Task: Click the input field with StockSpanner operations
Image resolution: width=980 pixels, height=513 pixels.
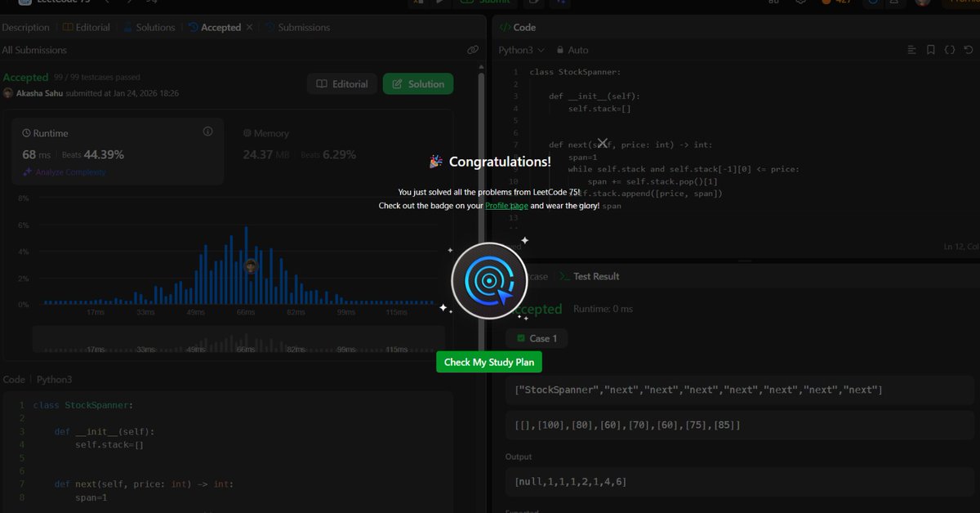Action: pyautogui.click(x=740, y=390)
